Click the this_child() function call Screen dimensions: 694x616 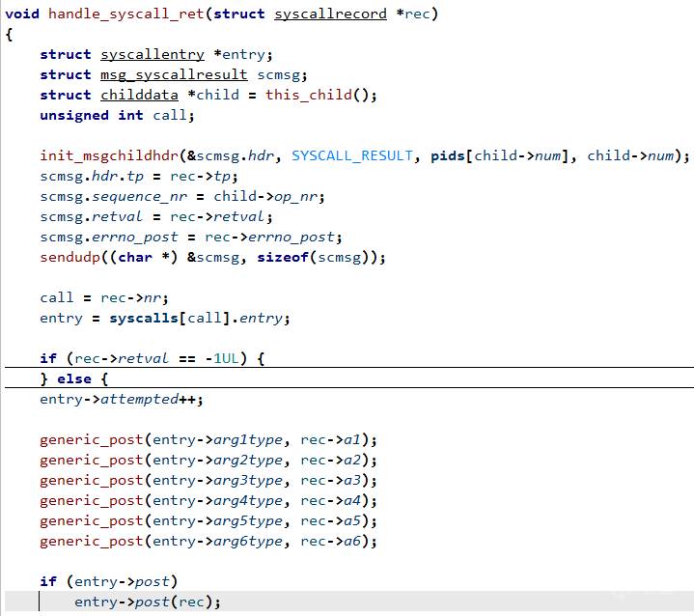coord(320,95)
